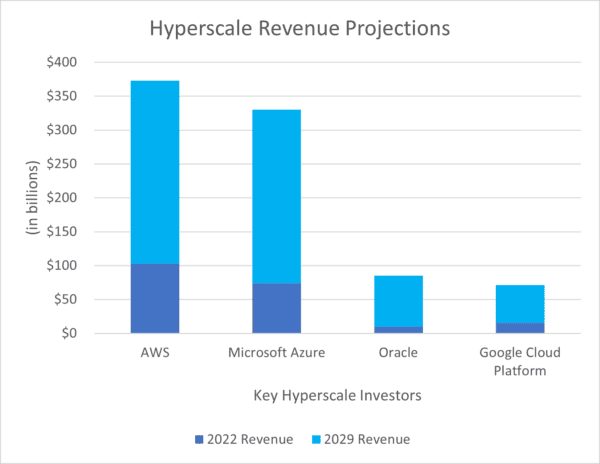
Task: Click the $400 axis label
Action: [62, 62]
